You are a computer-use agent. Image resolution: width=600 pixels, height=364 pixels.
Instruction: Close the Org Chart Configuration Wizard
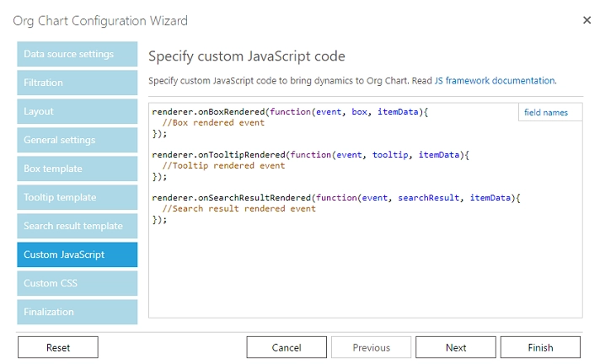(x=587, y=20)
